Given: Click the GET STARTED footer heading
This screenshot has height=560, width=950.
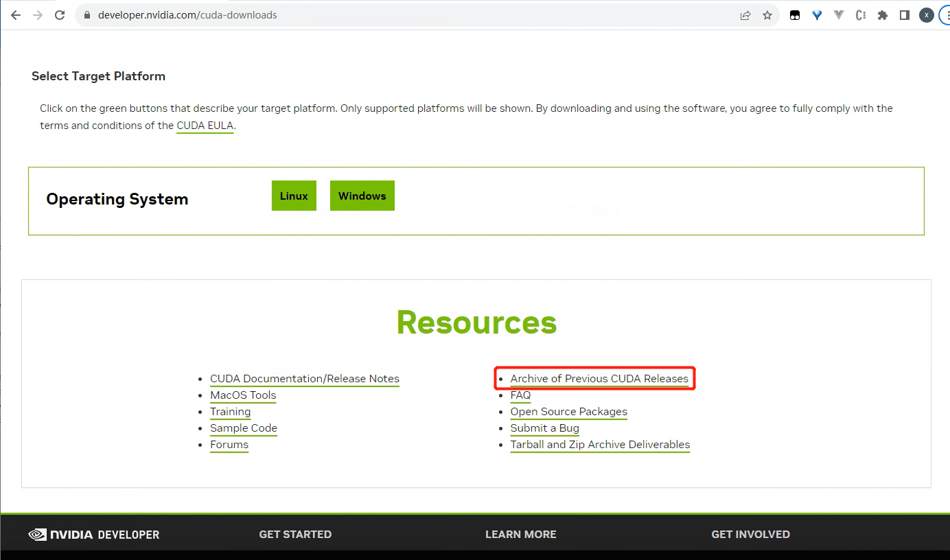Looking at the screenshot, I should pyautogui.click(x=295, y=534).
